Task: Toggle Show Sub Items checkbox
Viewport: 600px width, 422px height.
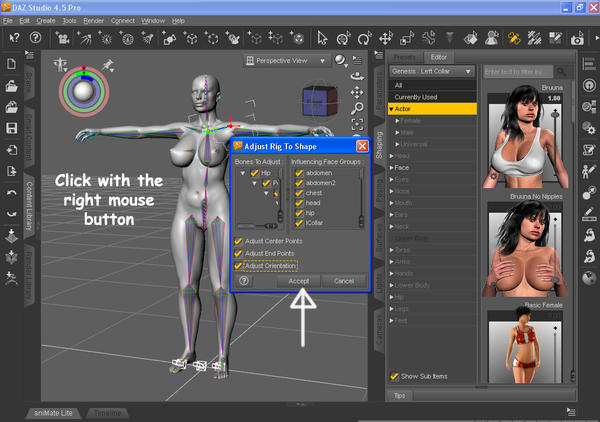Action: coord(394,376)
